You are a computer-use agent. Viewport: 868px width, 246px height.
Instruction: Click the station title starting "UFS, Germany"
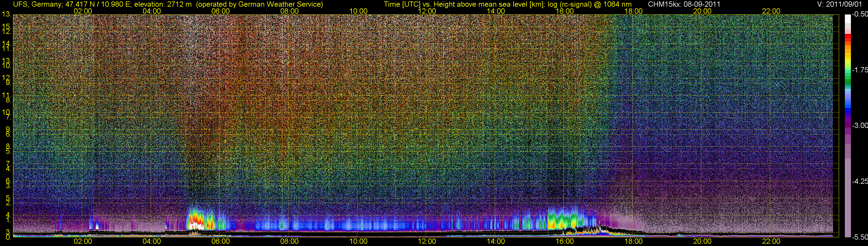pyautogui.click(x=168, y=4)
